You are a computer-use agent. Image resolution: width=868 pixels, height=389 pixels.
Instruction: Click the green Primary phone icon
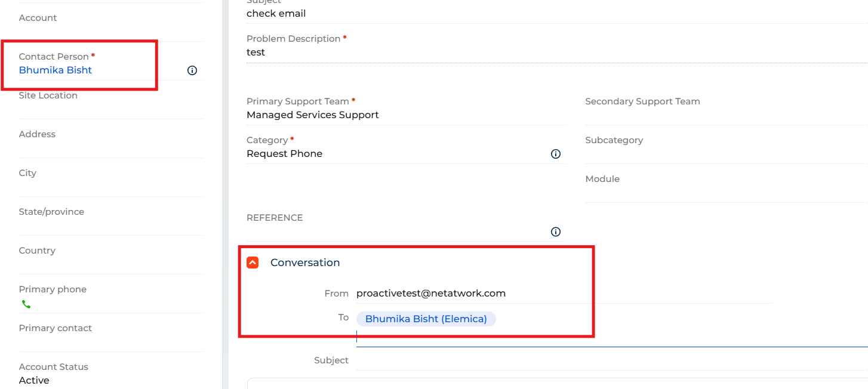click(x=26, y=304)
